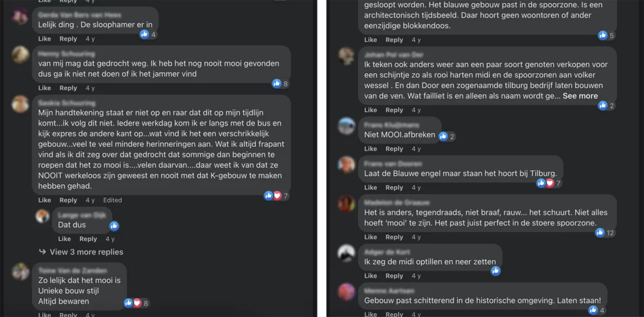
Task: Reply to the 'Niet MOOI.afbreken' comment
Action: tap(394, 149)
